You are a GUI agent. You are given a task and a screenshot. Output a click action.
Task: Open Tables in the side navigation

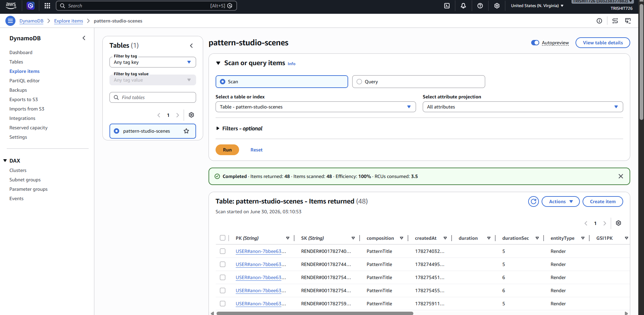click(16, 62)
